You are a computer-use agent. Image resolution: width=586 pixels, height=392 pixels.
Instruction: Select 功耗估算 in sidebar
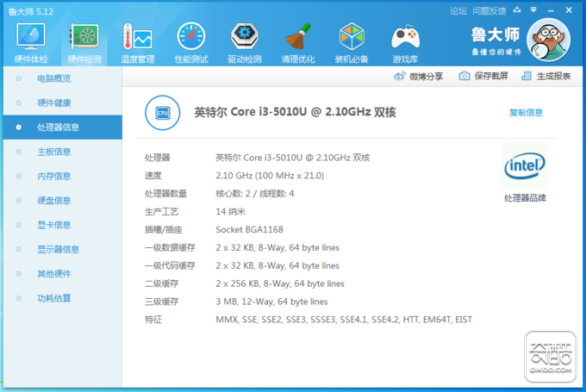tap(63, 298)
